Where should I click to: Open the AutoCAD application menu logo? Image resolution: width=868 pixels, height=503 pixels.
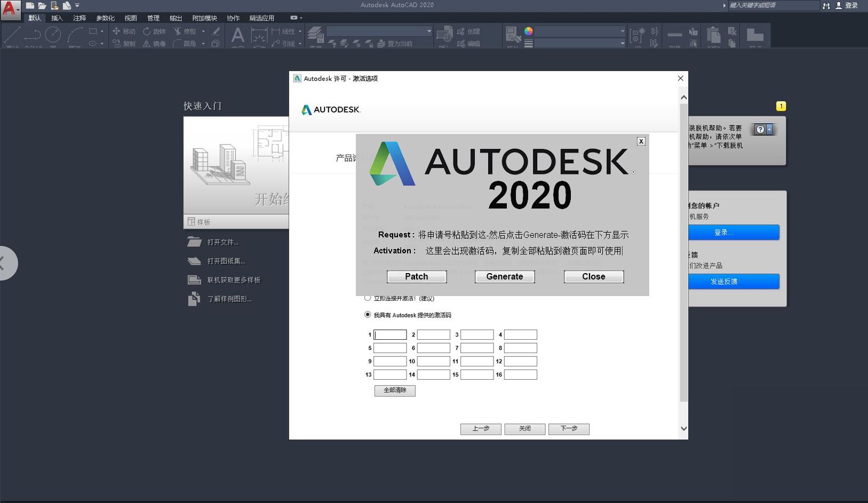[10, 10]
